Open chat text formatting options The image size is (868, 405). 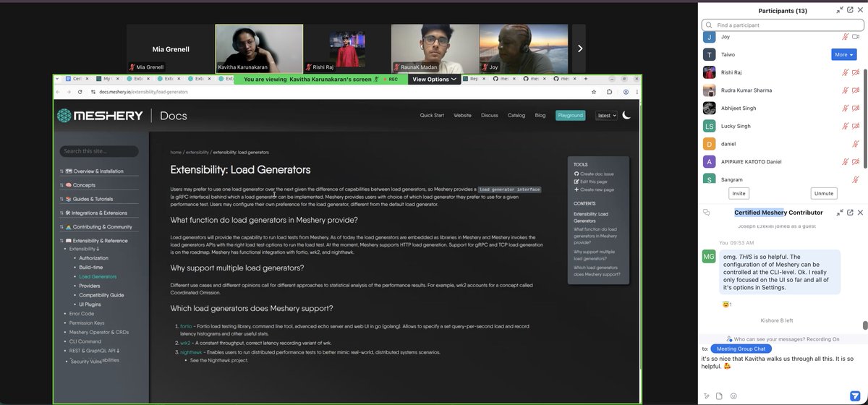pos(707,396)
